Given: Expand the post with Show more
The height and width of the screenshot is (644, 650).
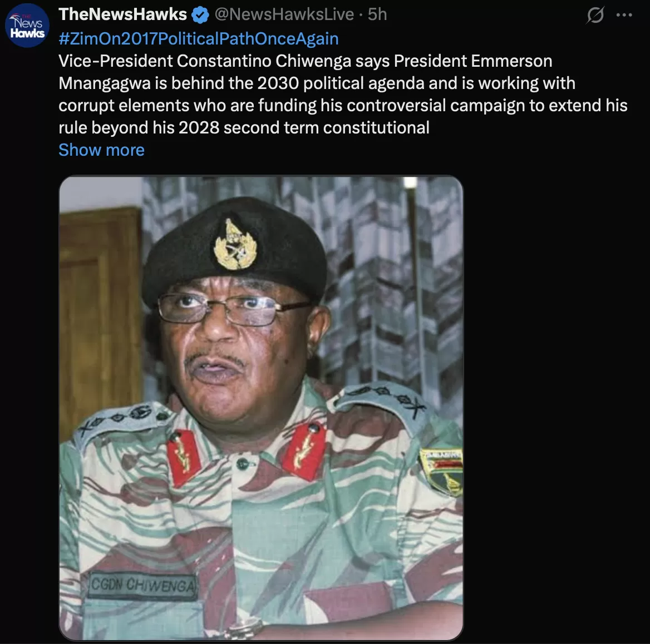Looking at the screenshot, I should tap(101, 150).
